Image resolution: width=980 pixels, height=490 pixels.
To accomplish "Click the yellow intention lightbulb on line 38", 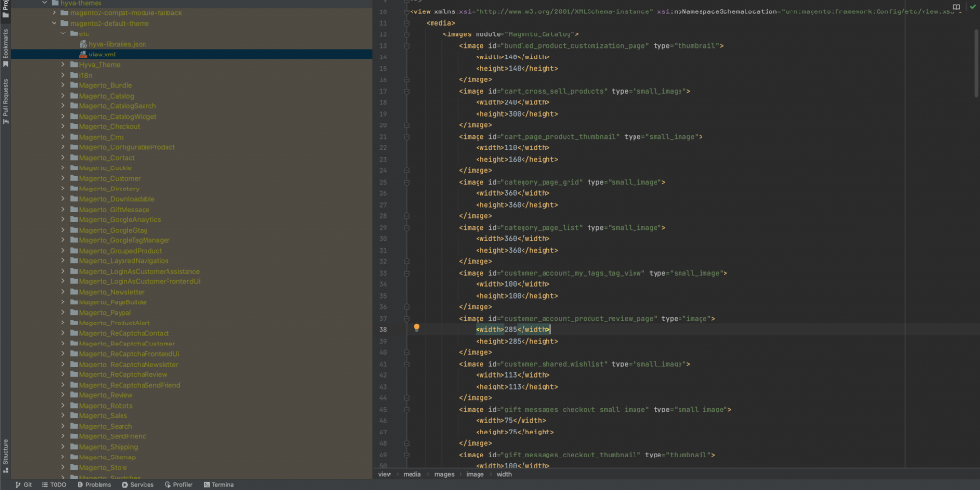I will point(417,328).
